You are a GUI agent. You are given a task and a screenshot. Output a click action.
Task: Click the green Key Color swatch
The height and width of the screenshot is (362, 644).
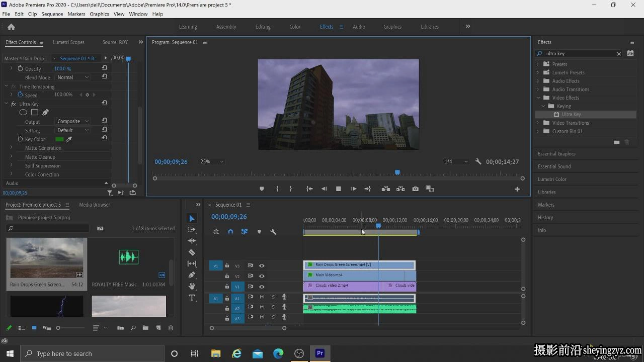(x=59, y=139)
